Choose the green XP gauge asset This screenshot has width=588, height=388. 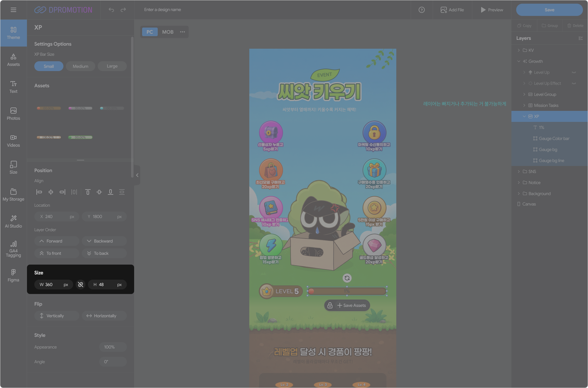[80, 137]
